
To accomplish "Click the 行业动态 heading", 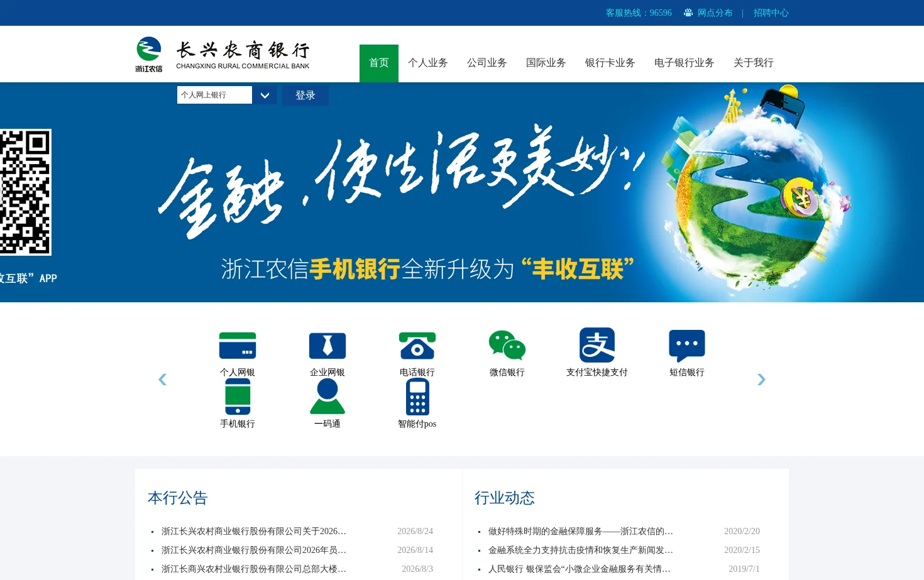I will (x=505, y=498).
